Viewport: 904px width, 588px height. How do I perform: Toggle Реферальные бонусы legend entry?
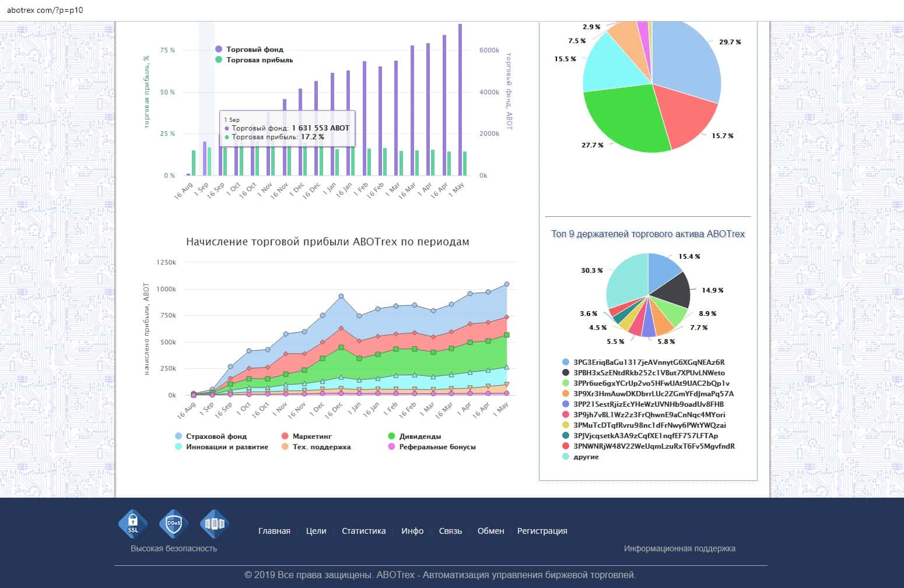click(x=432, y=447)
